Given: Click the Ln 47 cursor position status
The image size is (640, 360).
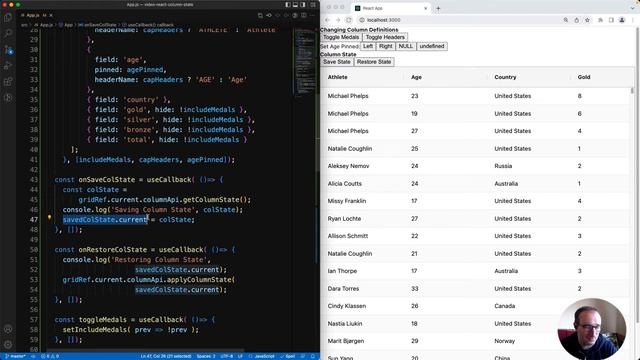Looking at the screenshot, I should pos(167,356).
